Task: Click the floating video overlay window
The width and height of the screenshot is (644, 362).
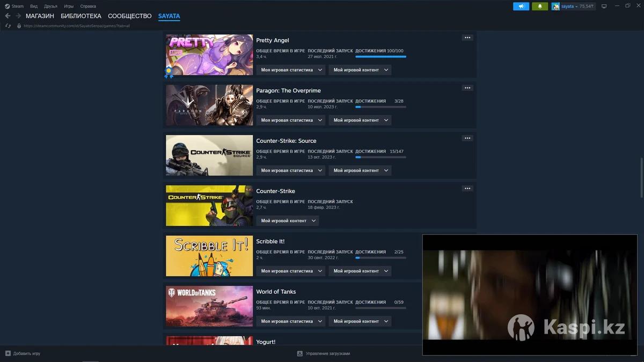Action: (530, 295)
